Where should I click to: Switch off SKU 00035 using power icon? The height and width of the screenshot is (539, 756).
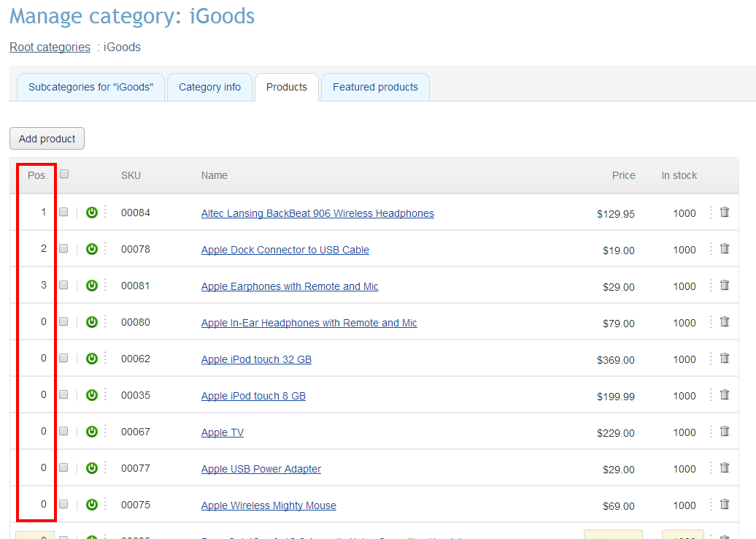92,395
